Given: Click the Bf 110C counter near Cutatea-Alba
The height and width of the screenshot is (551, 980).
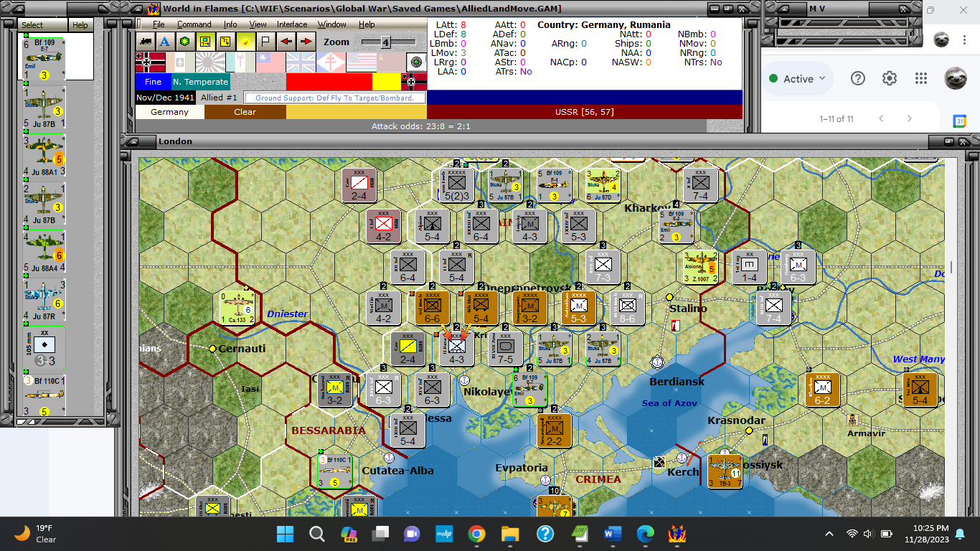Looking at the screenshot, I should [x=335, y=471].
